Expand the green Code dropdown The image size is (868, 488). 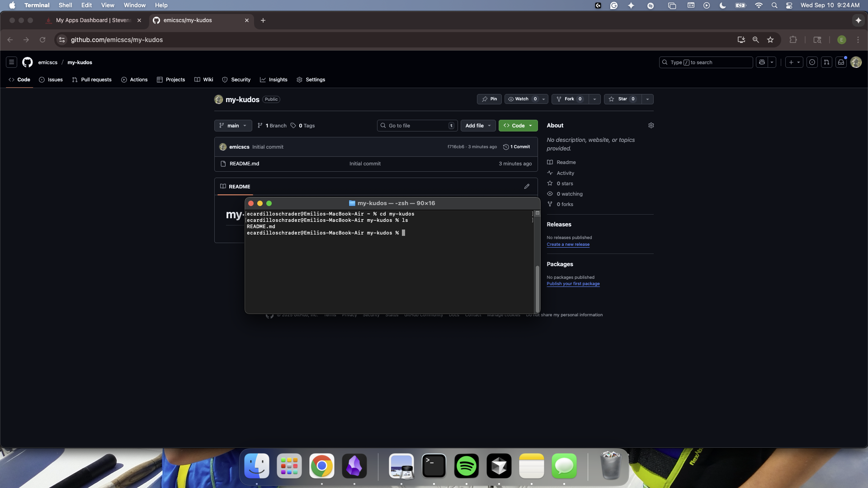tap(518, 126)
